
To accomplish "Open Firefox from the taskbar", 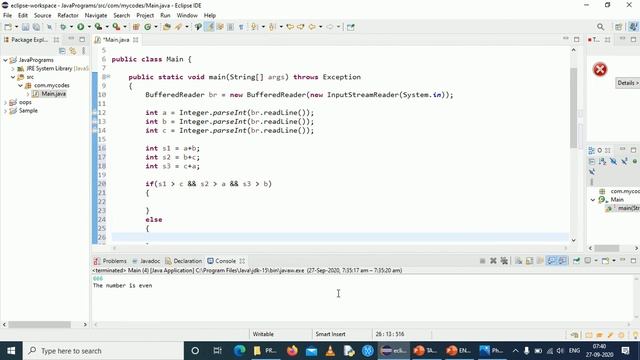I will (x=292, y=351).
